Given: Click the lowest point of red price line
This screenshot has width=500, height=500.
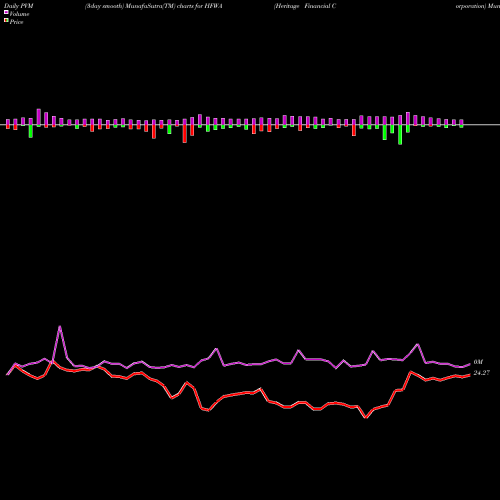Looking at the screenshot, I should (366, 417).
